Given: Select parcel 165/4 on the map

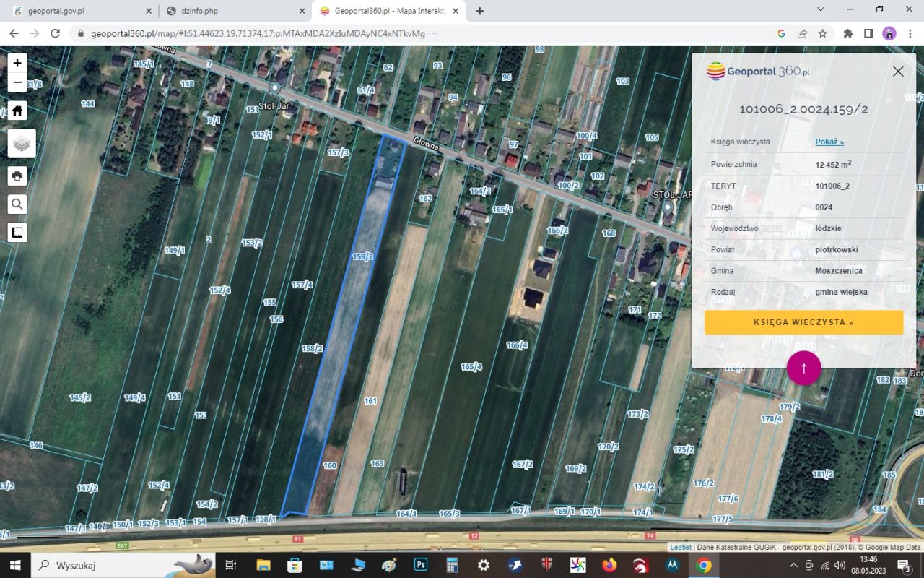Looking at the screenshot, I should coord(471,367).
